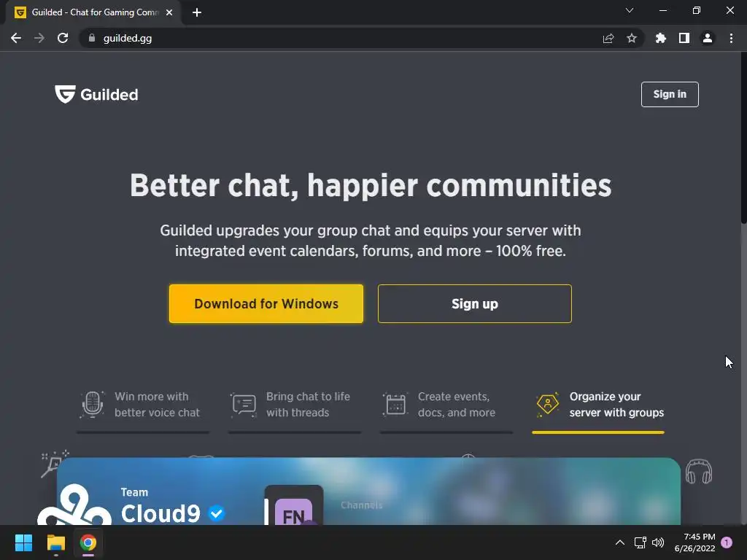
Task: Open the Extensions puzzle icon
Action: click(661, 38)
